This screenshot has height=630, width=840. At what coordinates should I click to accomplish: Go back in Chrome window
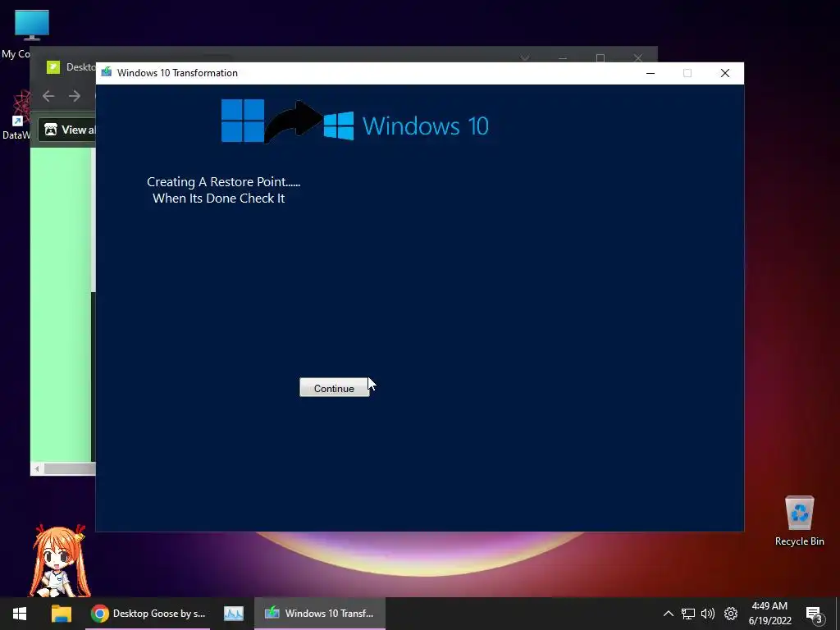[x=48, y=96]
